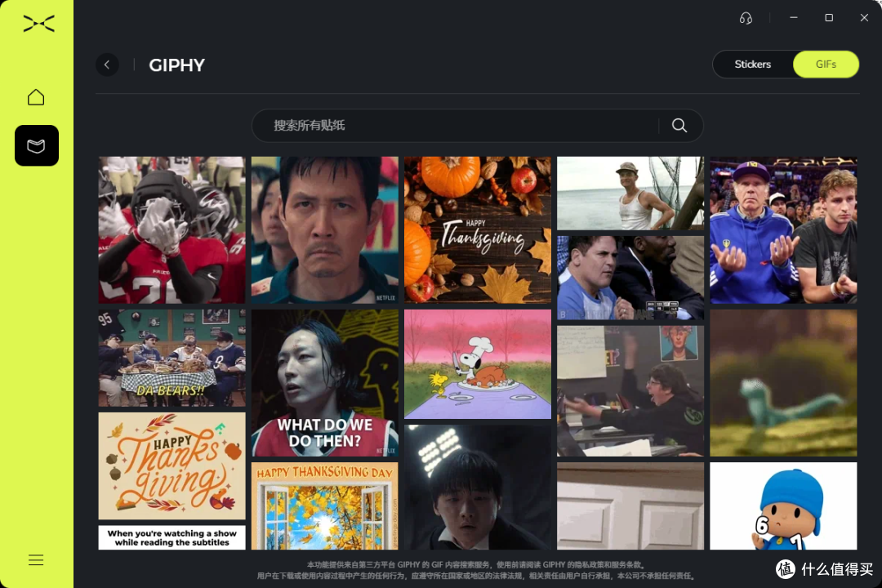Switch to the GIFs tab
The width and height of the screenshot is (882, 588).
tap(826, 65)
